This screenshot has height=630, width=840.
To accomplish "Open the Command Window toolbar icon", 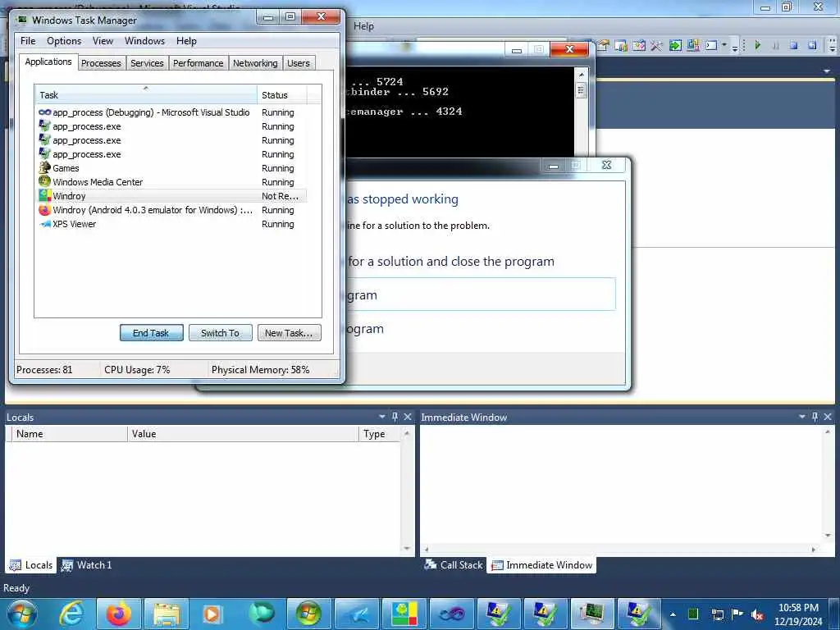I will coord(711,46).
